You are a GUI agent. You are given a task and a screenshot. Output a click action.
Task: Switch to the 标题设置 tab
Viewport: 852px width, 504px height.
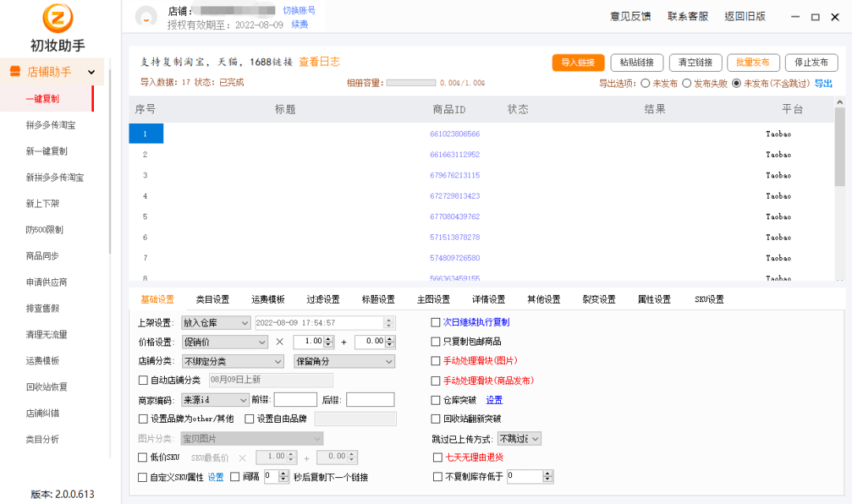[x=378, y=299]
